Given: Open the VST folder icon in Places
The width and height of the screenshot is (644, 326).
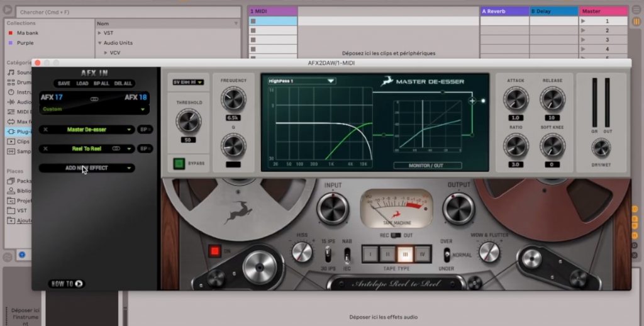Looking at the screenshot, I should [x=11, y=210].
